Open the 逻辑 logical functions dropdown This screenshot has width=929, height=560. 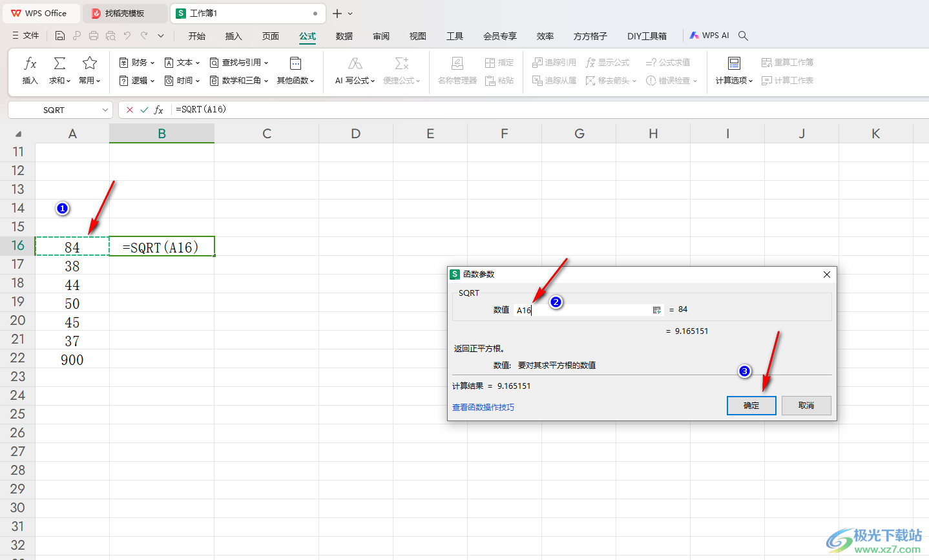[x=137, y=81]
